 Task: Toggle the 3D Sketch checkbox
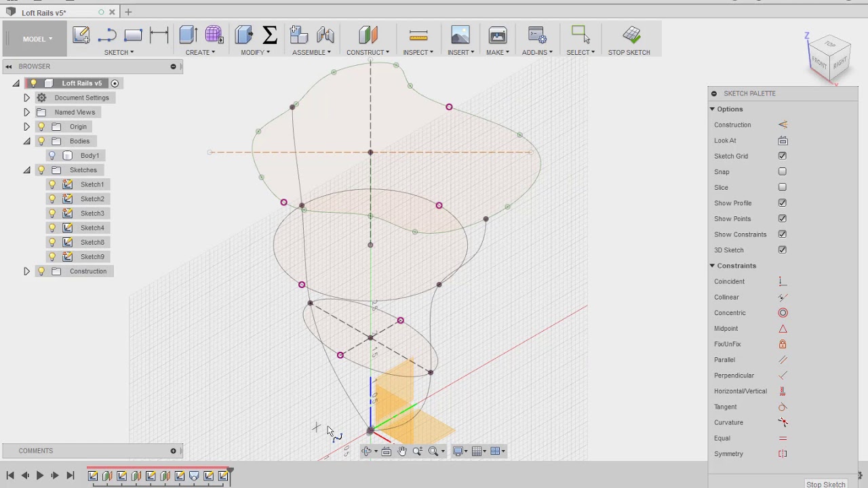click(783, 249)
